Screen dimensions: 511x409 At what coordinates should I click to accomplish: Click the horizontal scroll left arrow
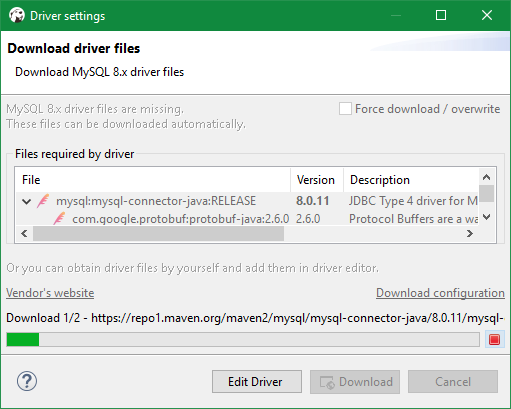point(24,233)
